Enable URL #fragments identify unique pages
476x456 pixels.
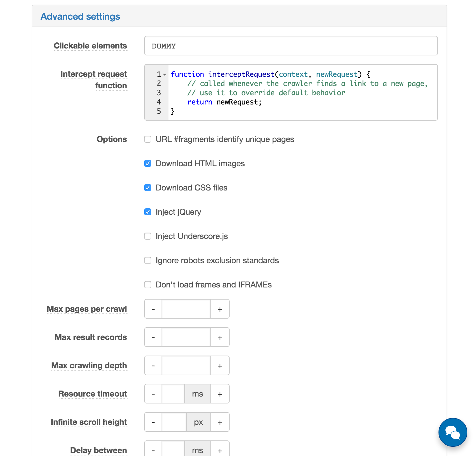148,139
